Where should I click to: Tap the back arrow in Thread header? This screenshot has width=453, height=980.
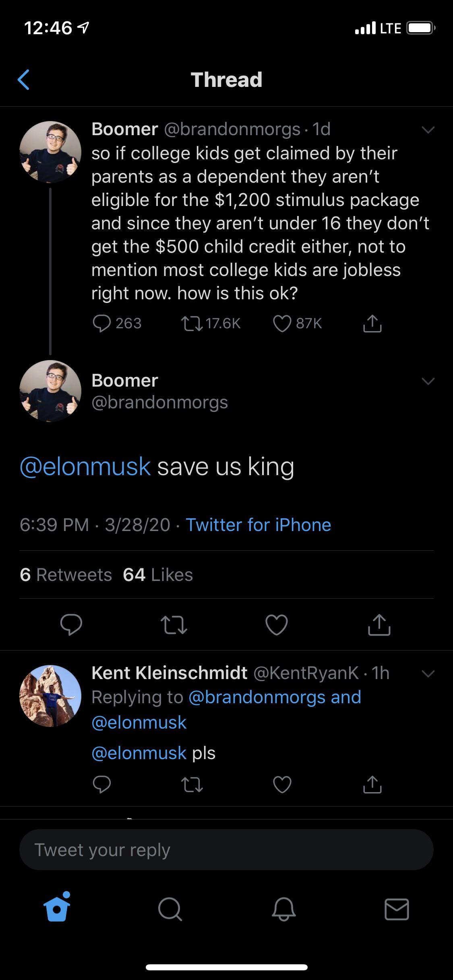click(24, 80)
